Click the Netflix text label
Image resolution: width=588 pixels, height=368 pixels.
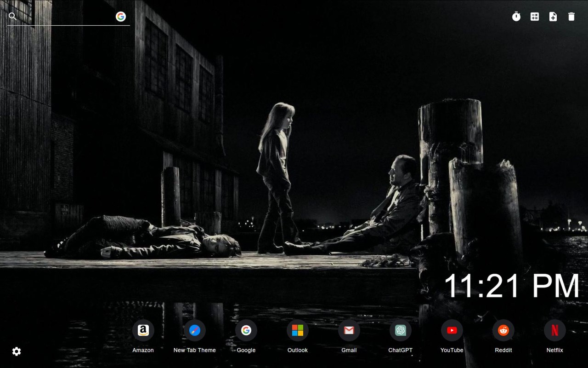pos(555,350)
